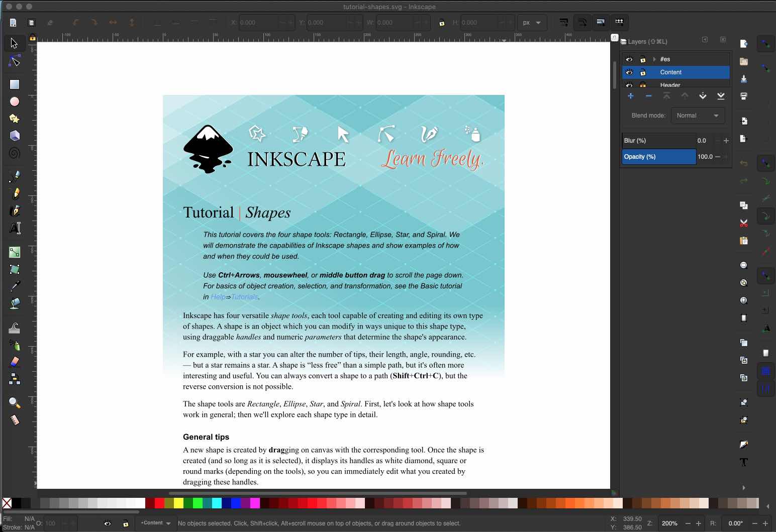Select the Mesh gradient tool

14,269
